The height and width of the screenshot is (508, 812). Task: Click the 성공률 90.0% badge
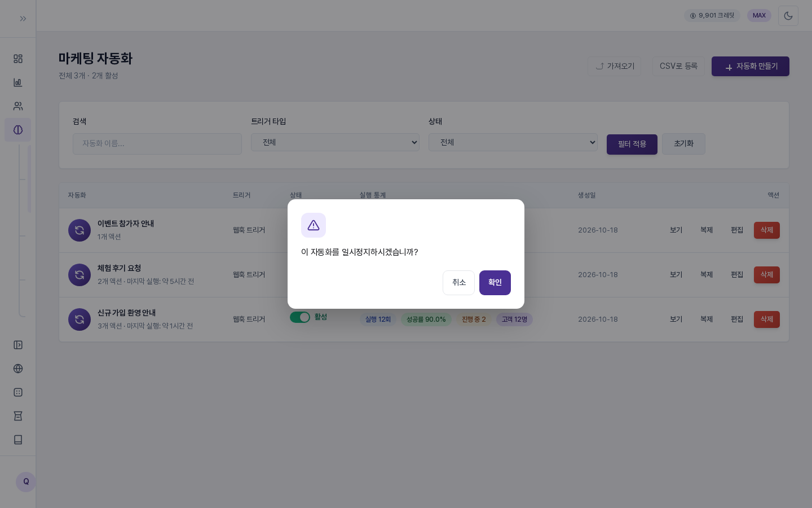(x=426, y=319)
